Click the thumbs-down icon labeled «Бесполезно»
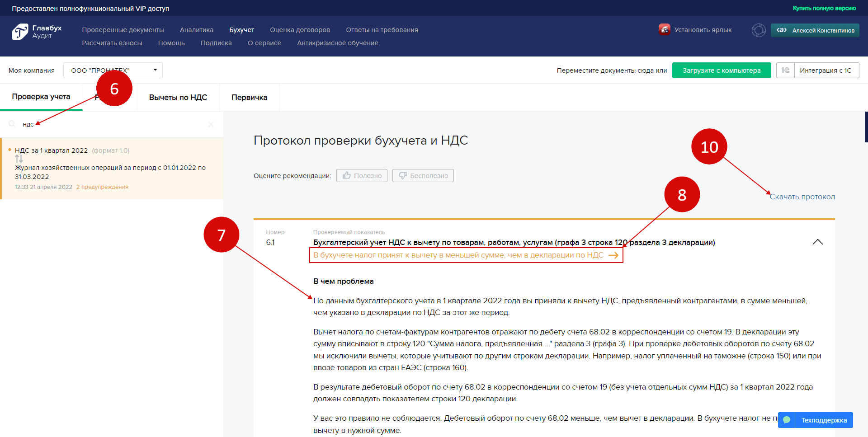 (402, 175)
